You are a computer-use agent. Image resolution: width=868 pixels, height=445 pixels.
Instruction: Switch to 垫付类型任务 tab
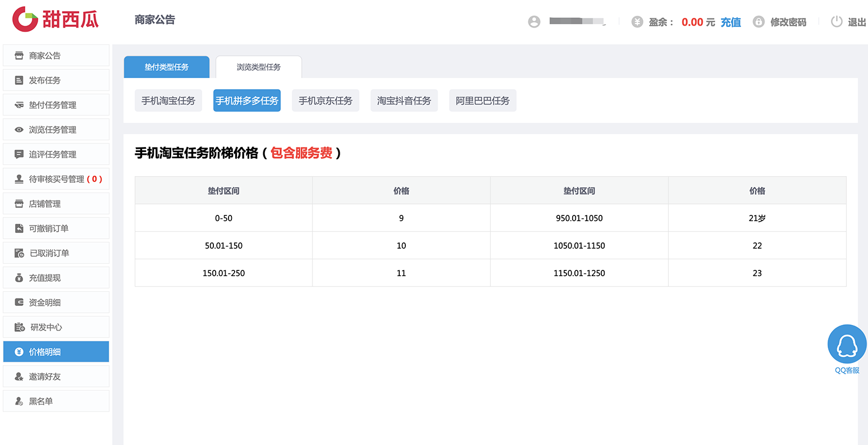tap(167, 67)
